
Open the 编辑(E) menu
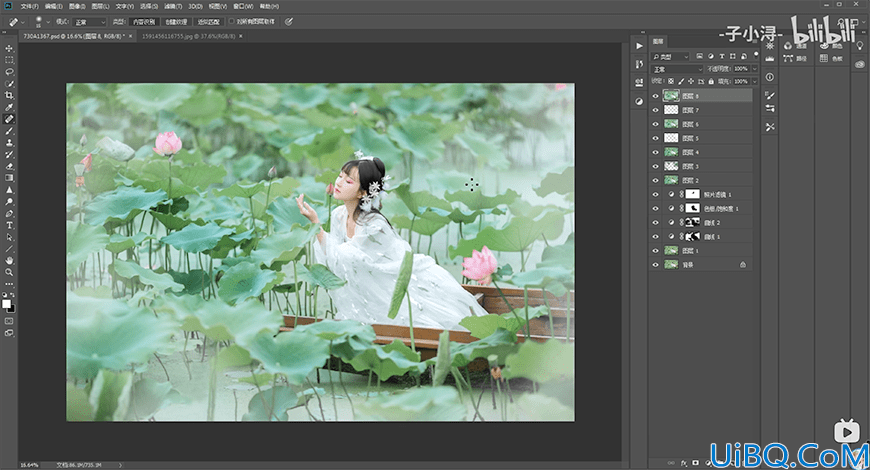pos(53,6)
